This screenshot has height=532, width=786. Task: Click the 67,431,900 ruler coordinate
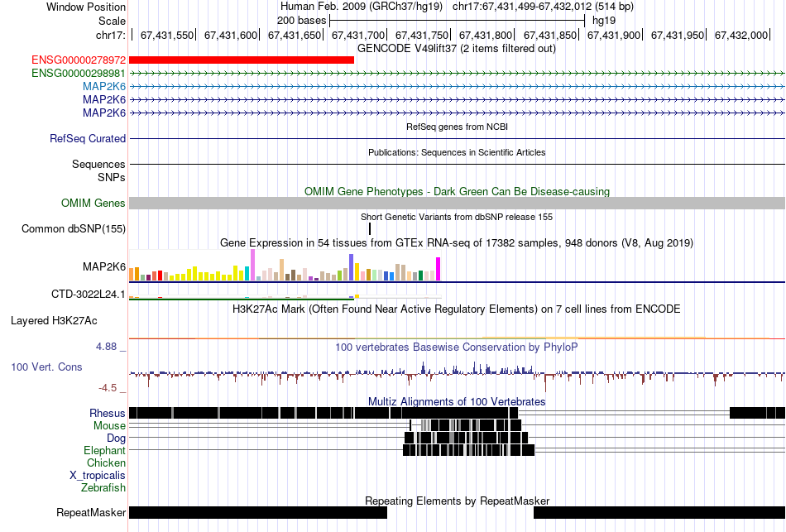tap(614, 35)
